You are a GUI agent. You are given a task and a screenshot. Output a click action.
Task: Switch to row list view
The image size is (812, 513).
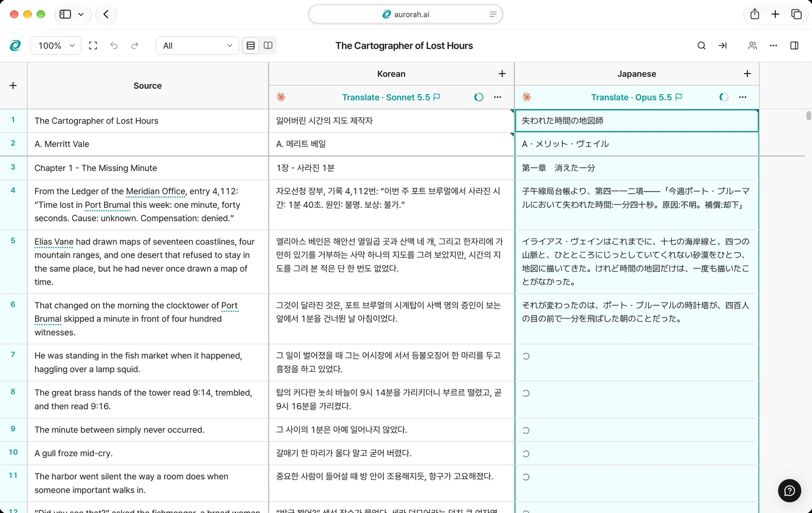pyautogui.click(x=251, y=46)
